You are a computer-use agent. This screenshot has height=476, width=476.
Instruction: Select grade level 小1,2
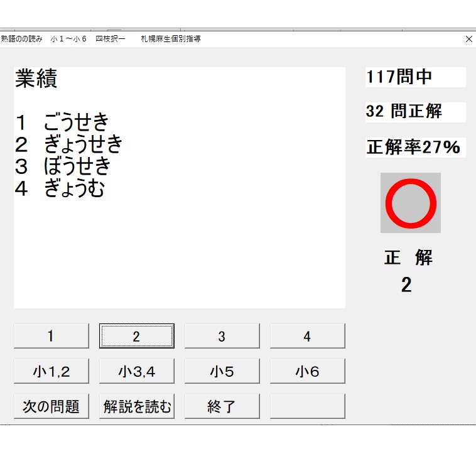[x=51, y=371]
